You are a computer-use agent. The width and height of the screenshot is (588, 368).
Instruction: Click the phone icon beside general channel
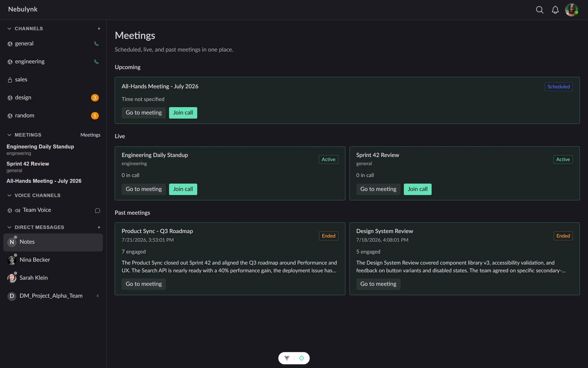(x=96, y=44)
